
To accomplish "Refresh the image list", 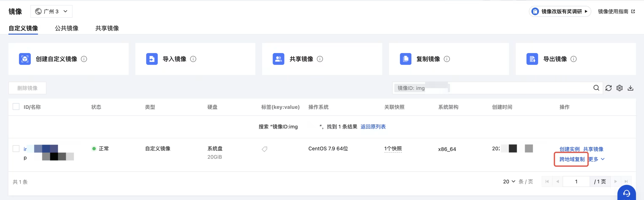I will pos(608,88).
